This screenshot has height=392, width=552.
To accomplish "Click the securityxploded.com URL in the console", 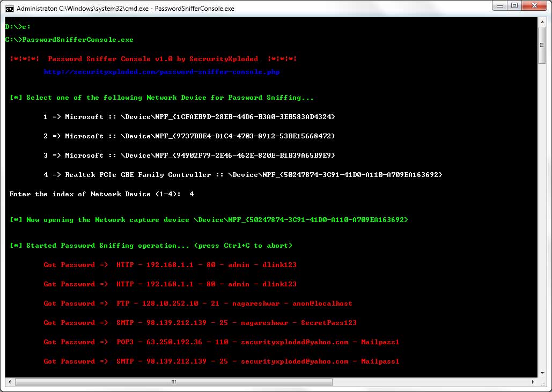I will pos(161,72).
